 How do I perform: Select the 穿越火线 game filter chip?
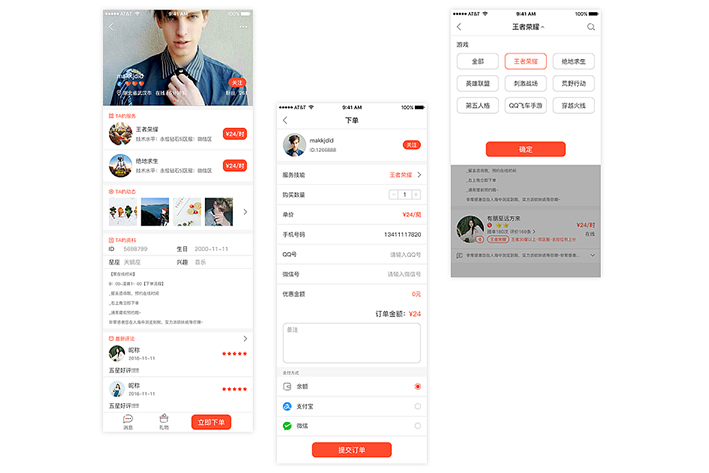(x=573, y=105)
